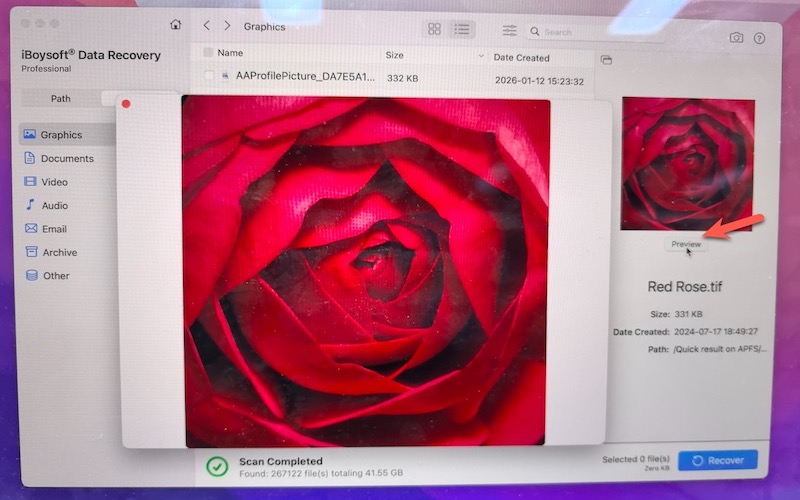Switch to the Path tab
This screenshot has width=800, height=500.
click(x=61, y=99)
